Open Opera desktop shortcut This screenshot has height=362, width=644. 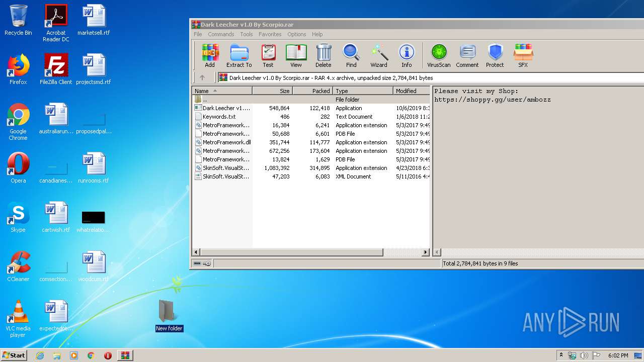coord(18,168)
